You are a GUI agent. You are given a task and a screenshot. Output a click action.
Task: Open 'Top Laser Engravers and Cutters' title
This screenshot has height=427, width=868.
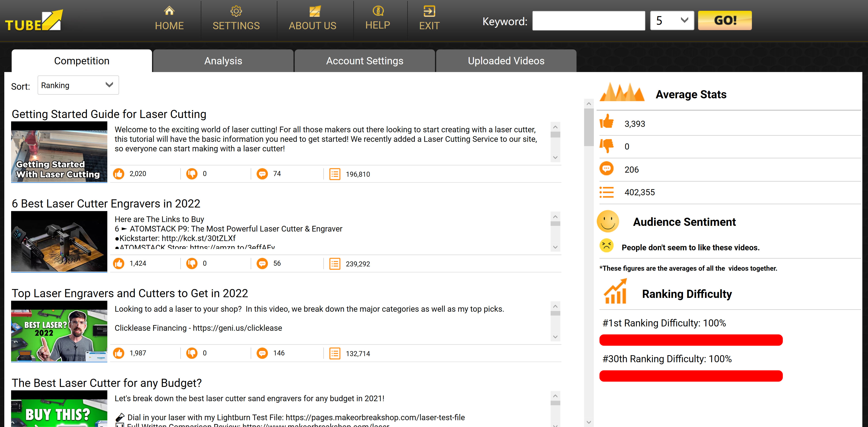coord(130,293)
